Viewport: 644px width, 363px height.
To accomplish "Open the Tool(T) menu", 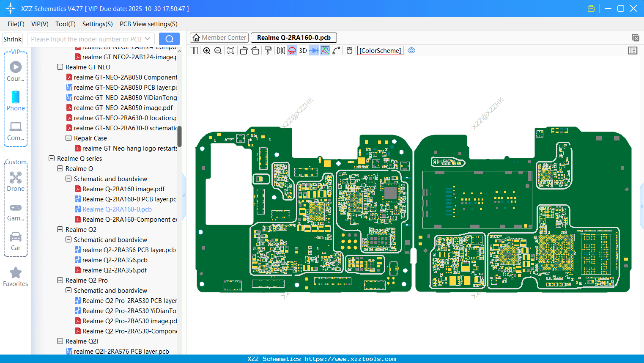I will (x=65, y=24).
